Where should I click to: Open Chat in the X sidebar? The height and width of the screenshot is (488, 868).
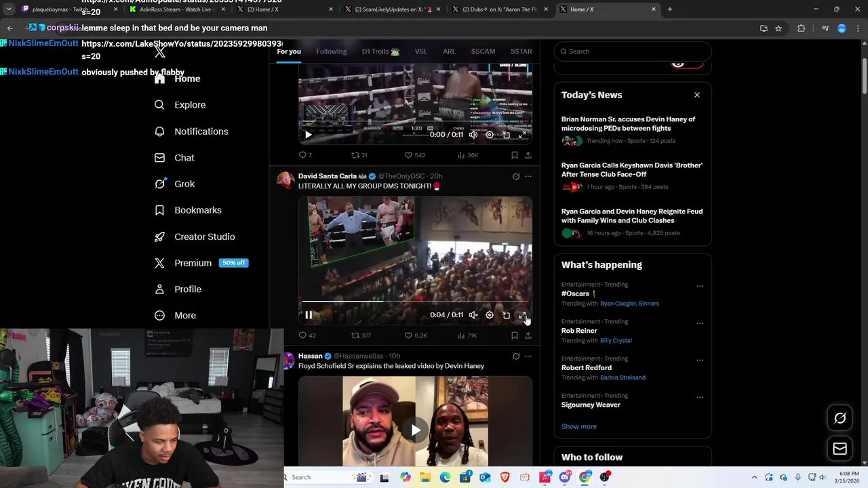pos(174,158)
